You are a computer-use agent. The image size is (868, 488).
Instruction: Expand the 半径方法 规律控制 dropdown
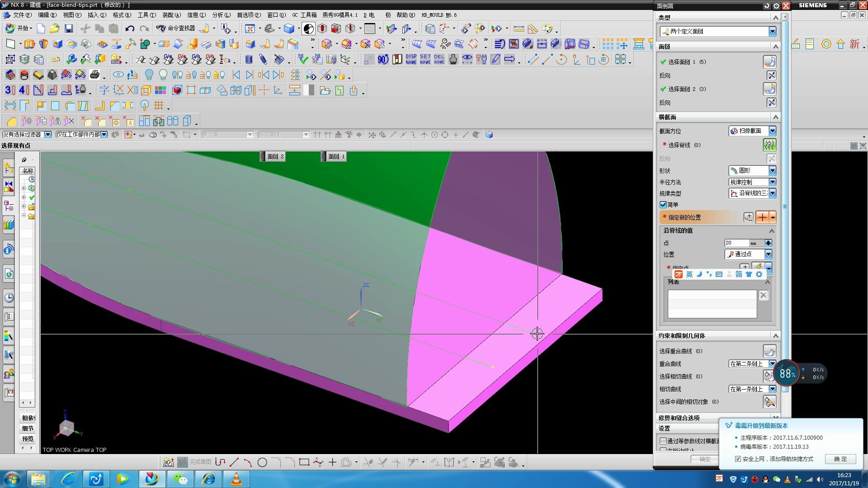(772, 182)
